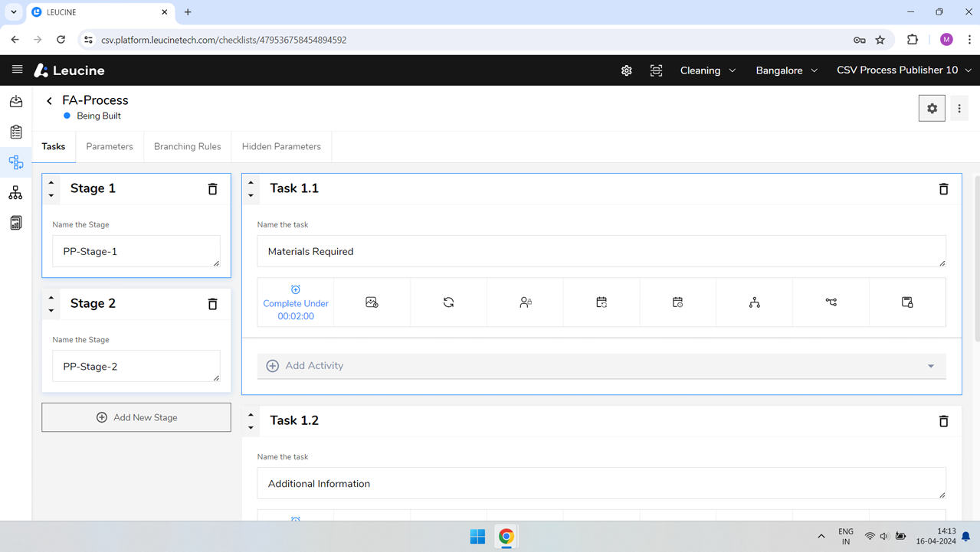The height and width of the screenshot is (552, 980).
Task: Show hidden system tray icons chevron
Action: pos(821,537)
